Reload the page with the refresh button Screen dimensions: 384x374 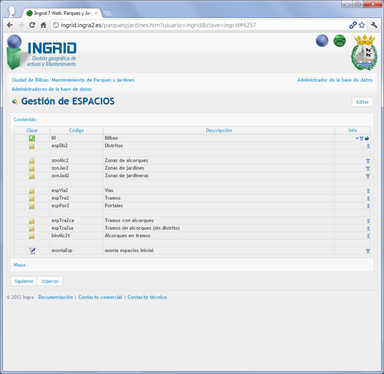click(x=32, y=25)
